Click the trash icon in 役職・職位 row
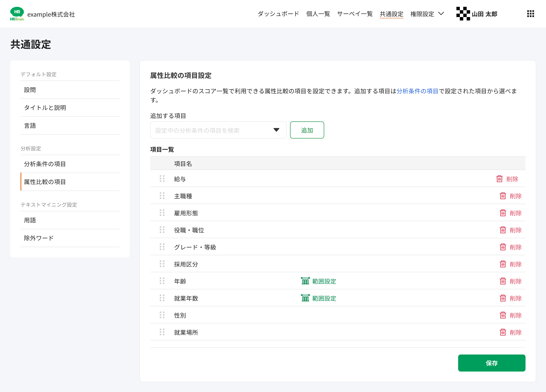 click(503, 230)
